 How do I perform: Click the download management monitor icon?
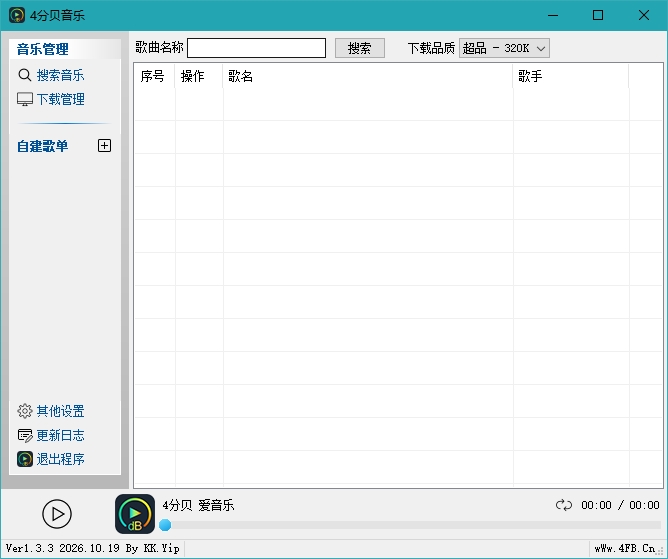pyautogui.click(x=25, y=99)
